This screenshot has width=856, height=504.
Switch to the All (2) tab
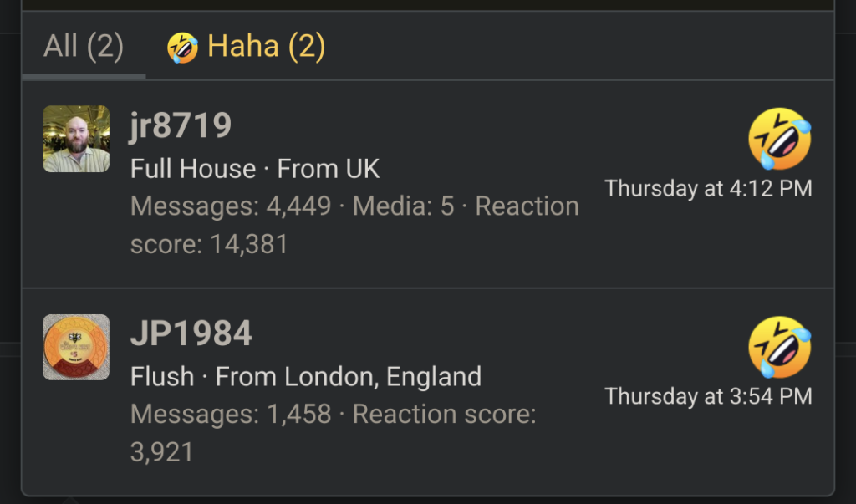tap(84, 47)
